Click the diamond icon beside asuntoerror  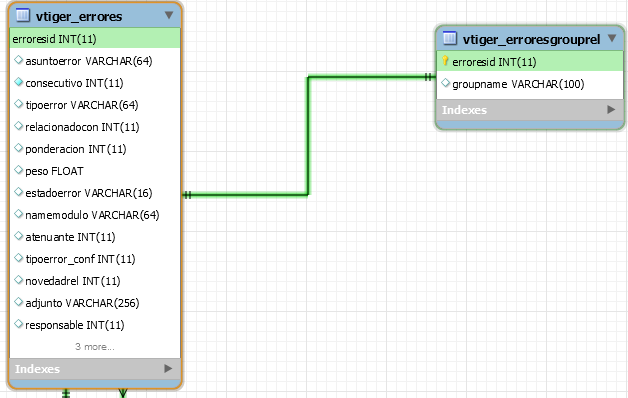coord(18,60)
